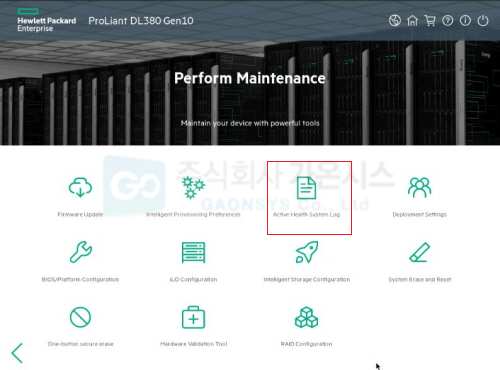Open help question mark icon
This screenshot has width=500, height=370.
tap(448, 21)
